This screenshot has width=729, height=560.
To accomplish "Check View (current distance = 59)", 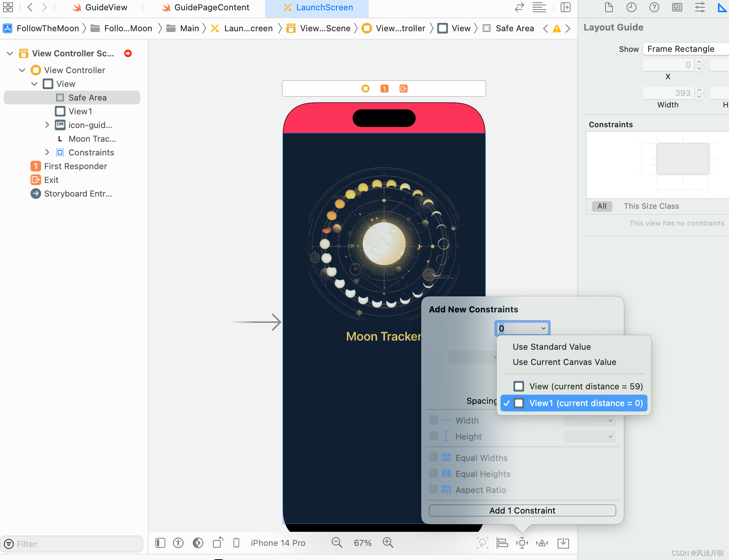I will coord(518,386).
